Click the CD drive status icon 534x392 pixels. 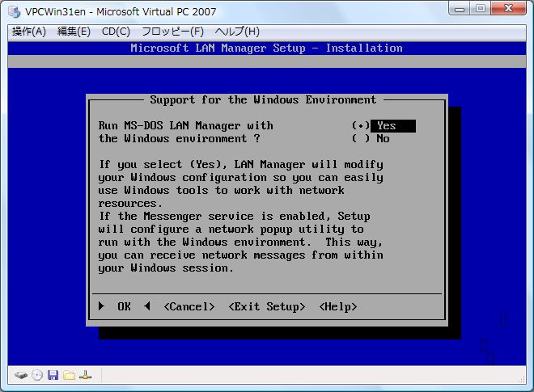tap(37, 376)
